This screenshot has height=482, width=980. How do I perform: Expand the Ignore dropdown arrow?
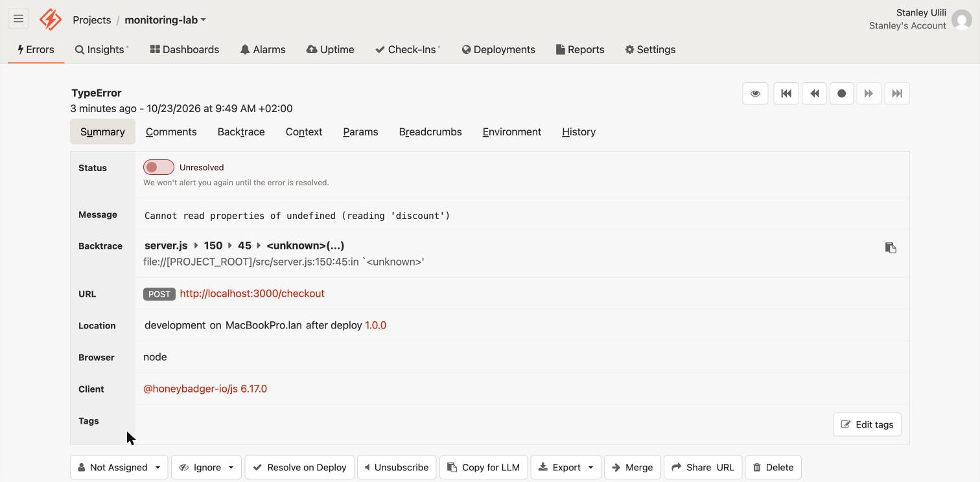click(x=231, y=467)
